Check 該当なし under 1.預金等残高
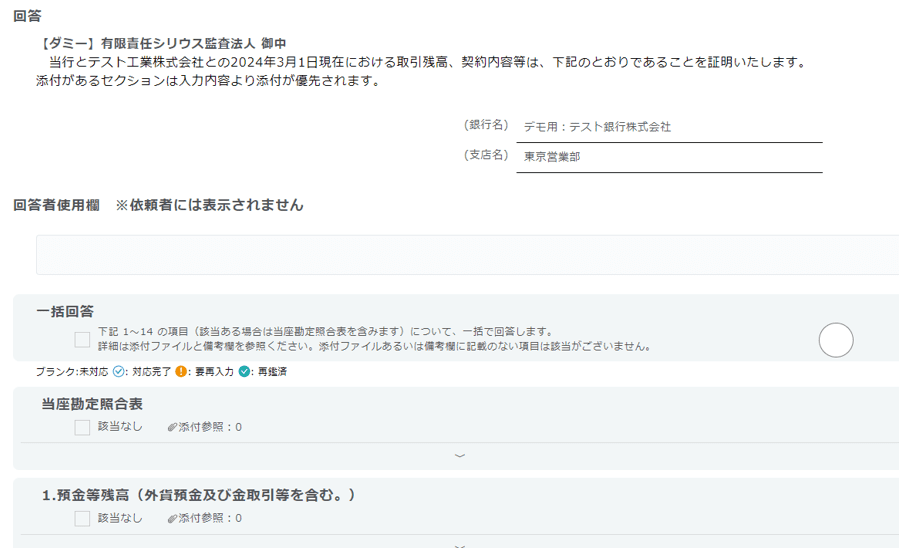This screenshot has height=560, width=899. click(x=82, y=518)
